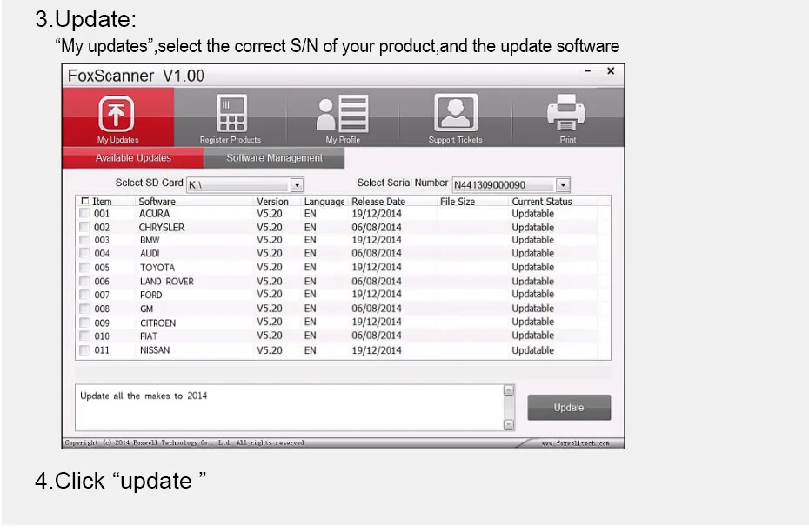Click the Update button

coord(569,407)
